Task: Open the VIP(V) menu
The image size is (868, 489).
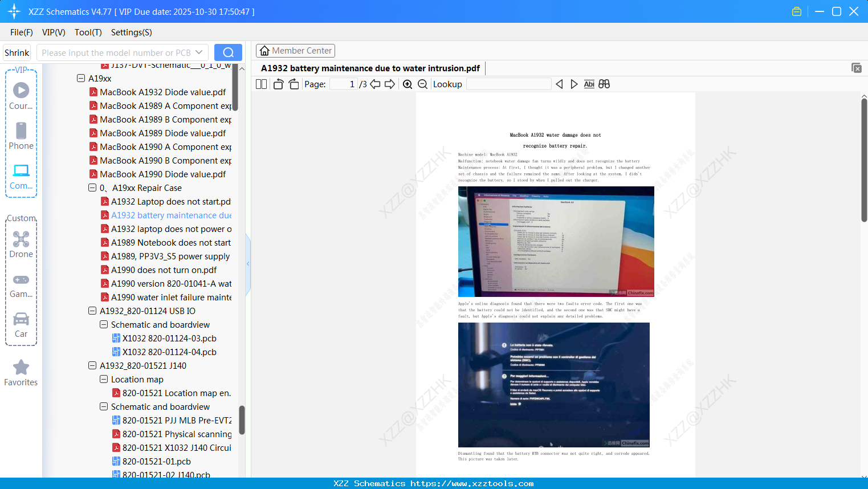Action: [x=54, y=32]
